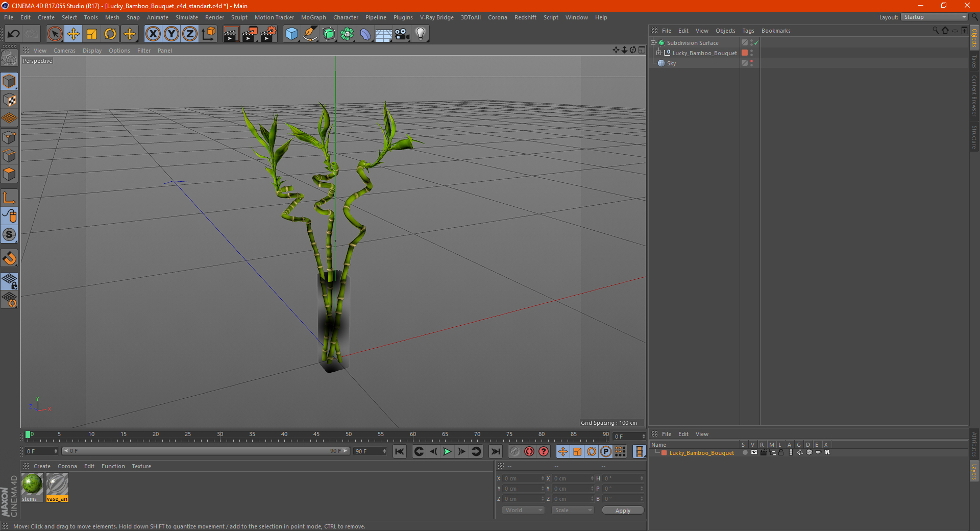
Task: Click the Make Editable icon in left sidebar
Action: click(x=9, y=58)
